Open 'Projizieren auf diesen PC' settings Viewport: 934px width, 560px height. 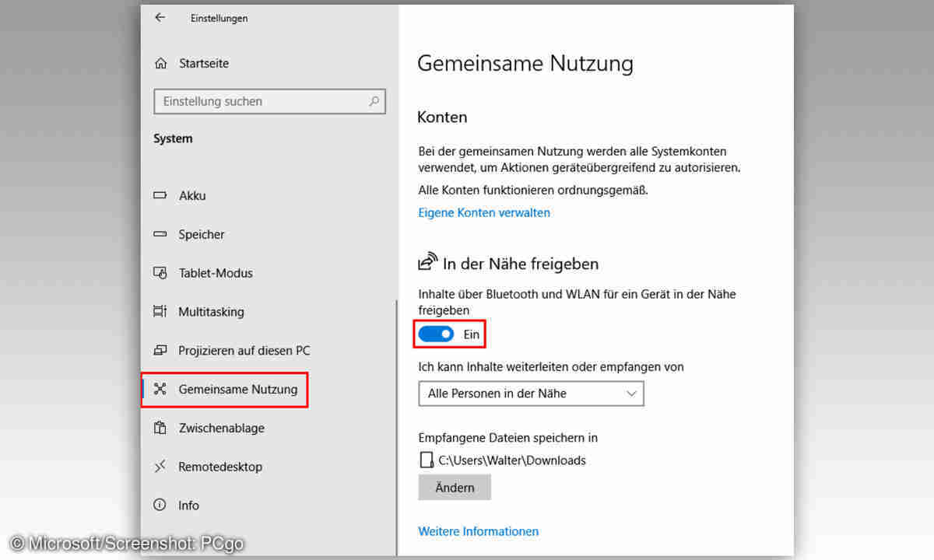coord(244,351)
